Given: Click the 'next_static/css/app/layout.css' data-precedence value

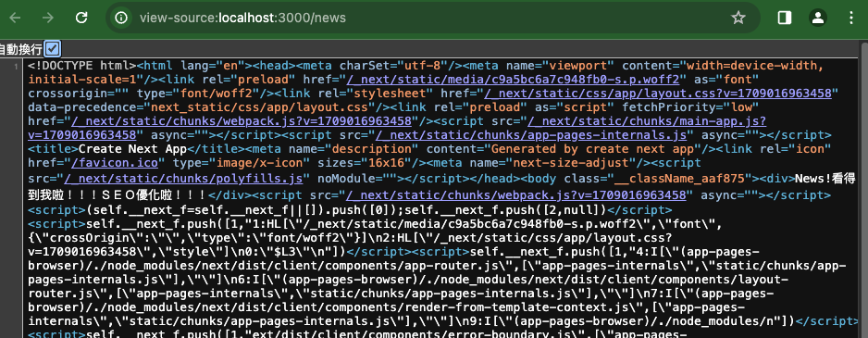Looking at the screenshot, I should click(259, 107).
